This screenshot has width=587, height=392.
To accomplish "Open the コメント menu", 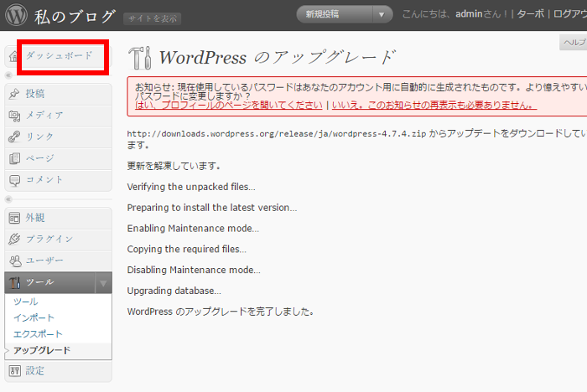I will (58, 180).
